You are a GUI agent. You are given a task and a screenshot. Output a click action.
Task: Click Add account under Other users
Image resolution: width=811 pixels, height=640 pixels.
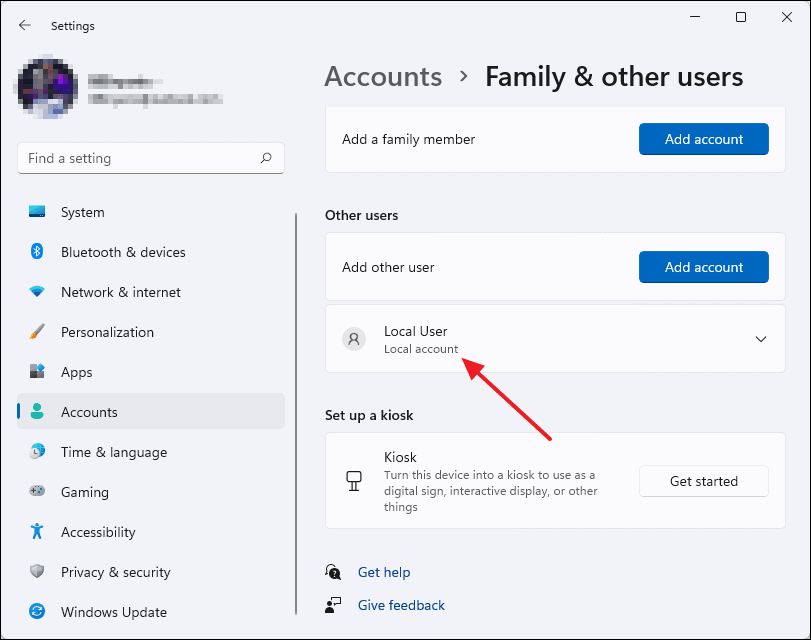[x=703, y=267]
